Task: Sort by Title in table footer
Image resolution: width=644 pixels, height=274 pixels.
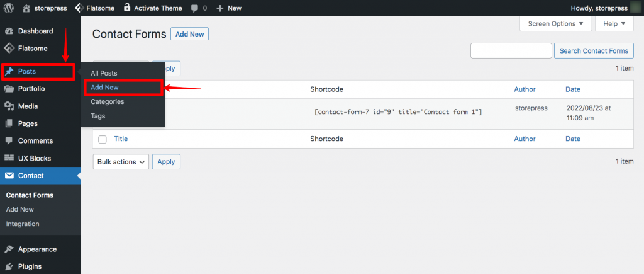Action: (121, 139)
